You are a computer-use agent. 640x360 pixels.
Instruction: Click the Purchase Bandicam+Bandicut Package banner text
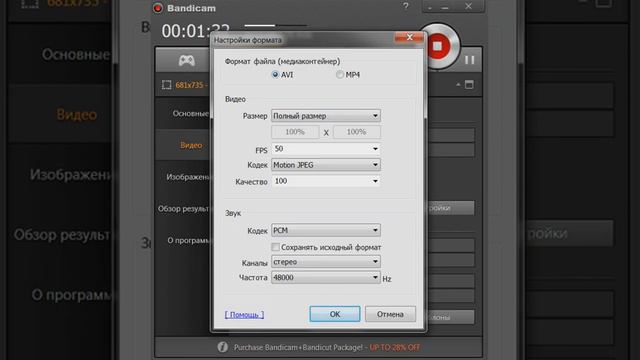(298, 347)
